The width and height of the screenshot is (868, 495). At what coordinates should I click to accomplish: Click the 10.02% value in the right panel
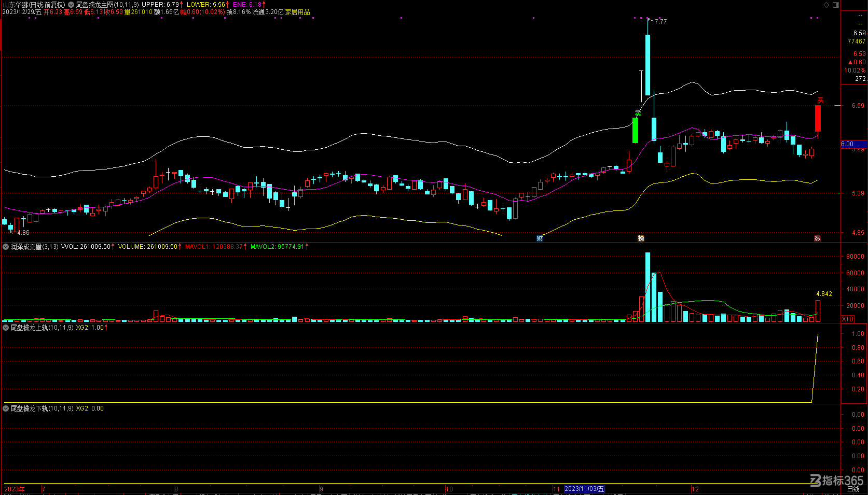[x=855, y=70]
